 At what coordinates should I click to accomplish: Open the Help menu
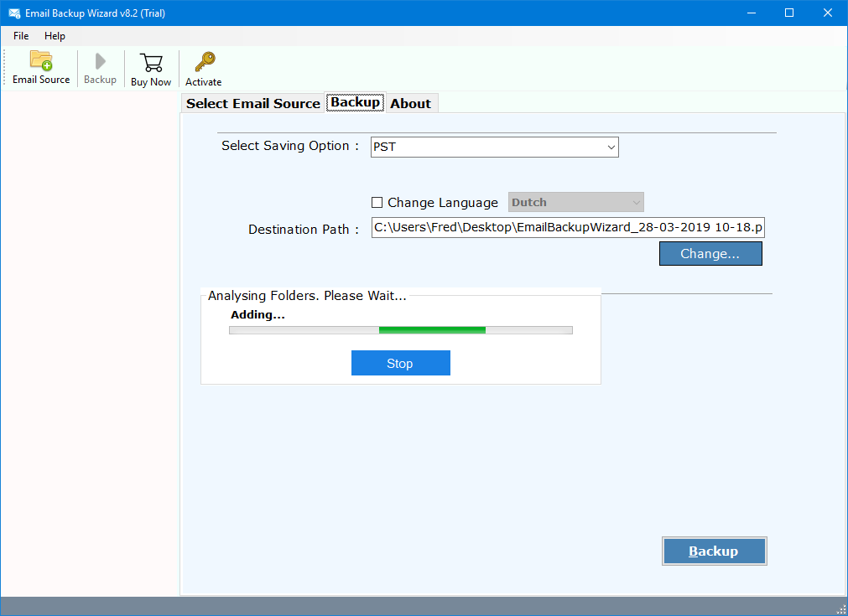[x=55, y=36]
